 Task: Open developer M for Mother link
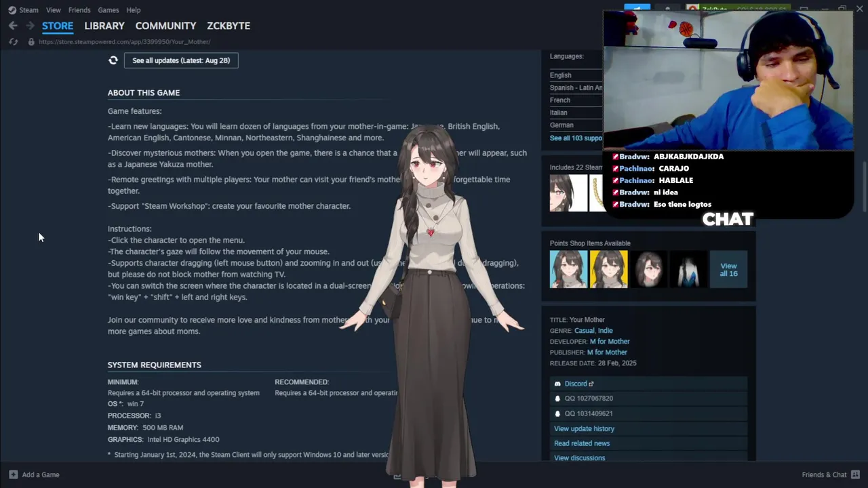[610, 342]
